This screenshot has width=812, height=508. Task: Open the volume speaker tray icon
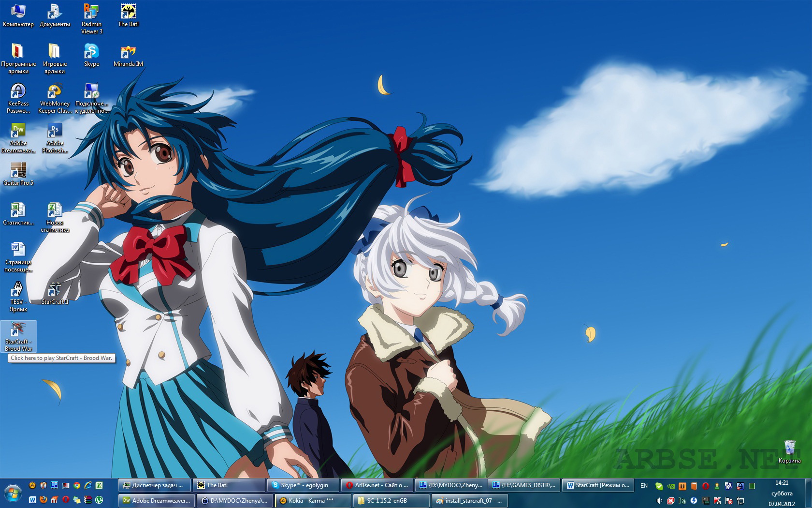pos(659,501)
